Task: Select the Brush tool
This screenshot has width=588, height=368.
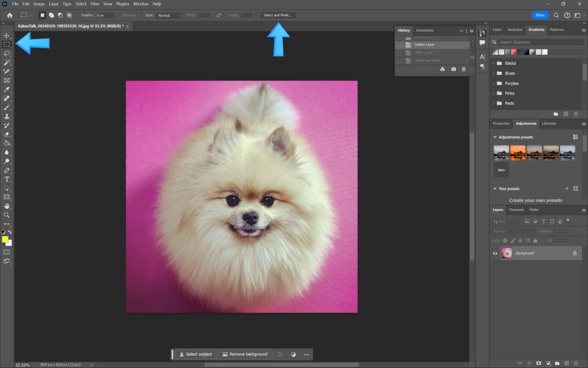Action: [7, 107]
